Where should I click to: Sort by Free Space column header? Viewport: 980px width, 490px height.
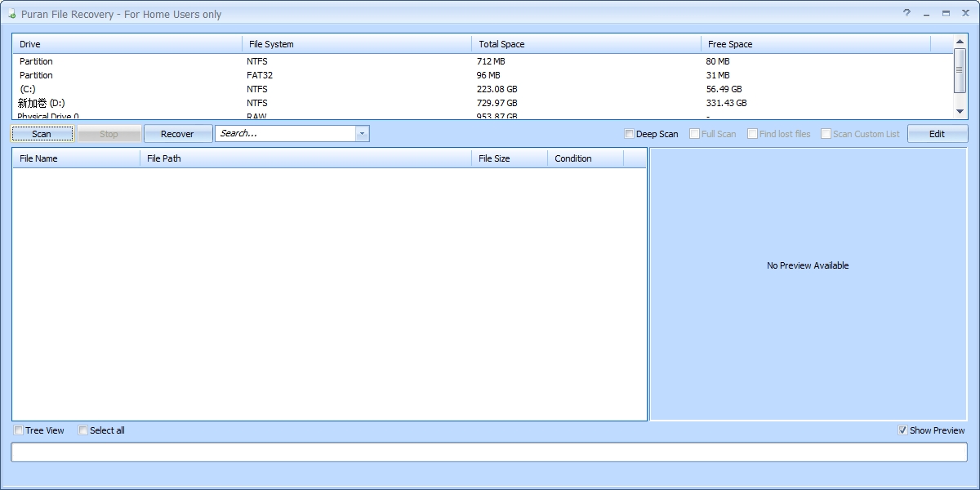[x=816, y=44]
